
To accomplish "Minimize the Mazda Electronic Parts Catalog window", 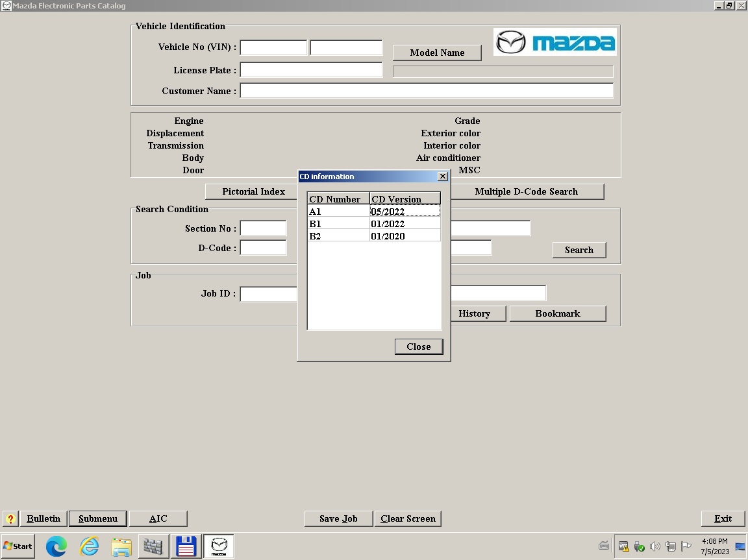I will (x=719, y=5).
